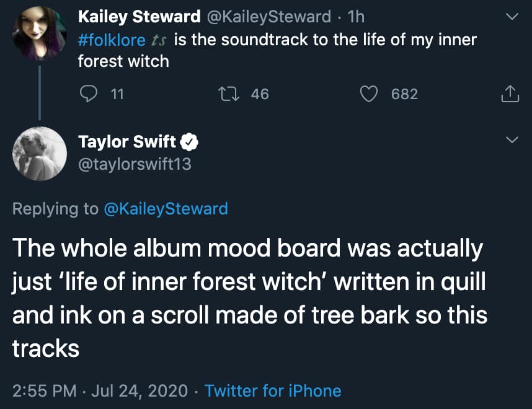
Task: Click the Taylor Swift display name
Action: coord(127,142)
